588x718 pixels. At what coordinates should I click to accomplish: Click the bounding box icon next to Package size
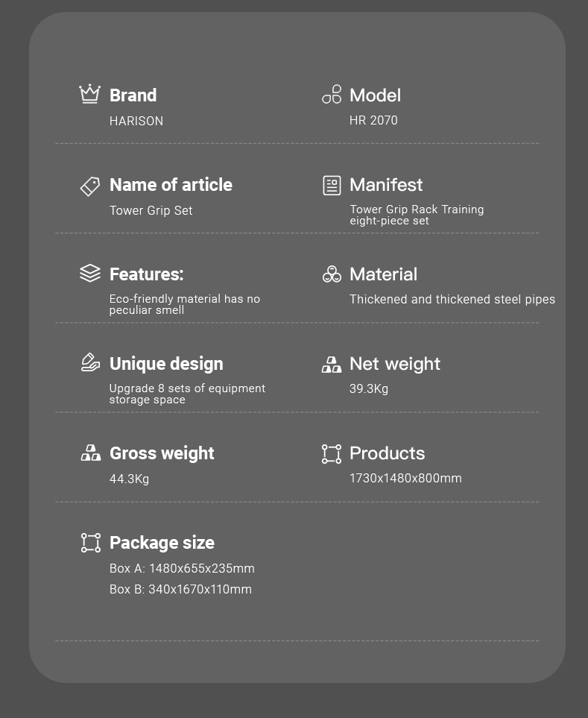coord(91,543)
